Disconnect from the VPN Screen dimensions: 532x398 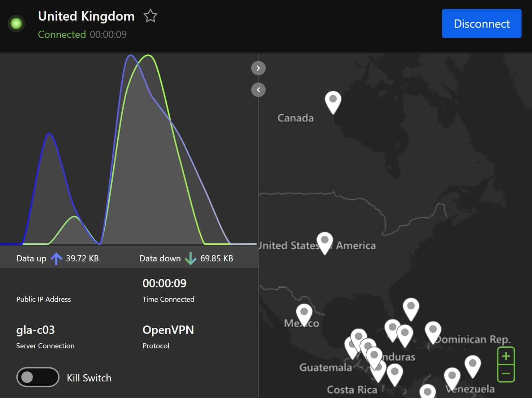[481, 23]
